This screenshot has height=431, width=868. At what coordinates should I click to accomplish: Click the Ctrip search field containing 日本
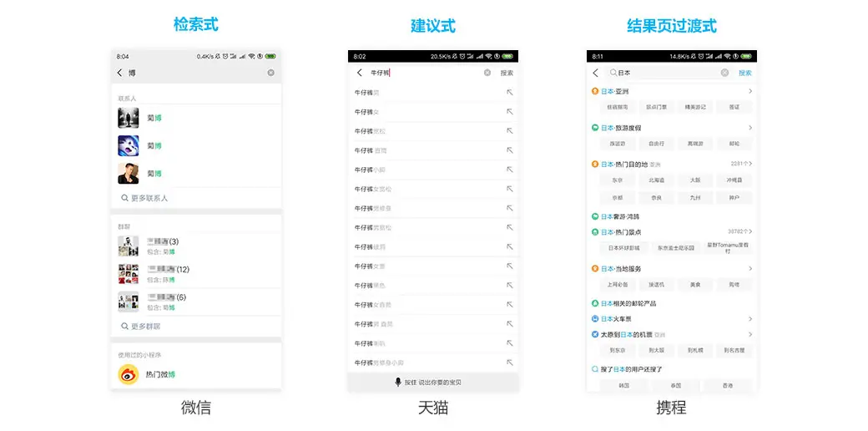[x=669, y=73]
